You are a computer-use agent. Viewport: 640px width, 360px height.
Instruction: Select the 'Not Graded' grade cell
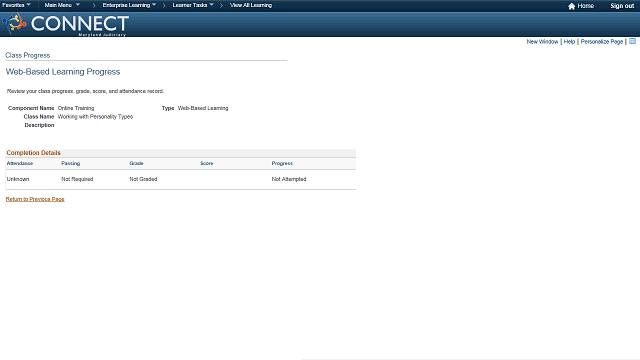[143, 179]
